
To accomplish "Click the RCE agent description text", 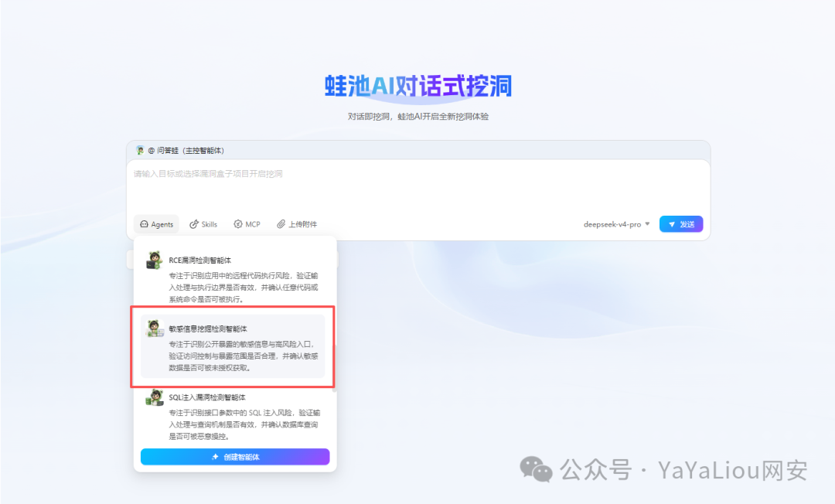I will pos(244,288).
